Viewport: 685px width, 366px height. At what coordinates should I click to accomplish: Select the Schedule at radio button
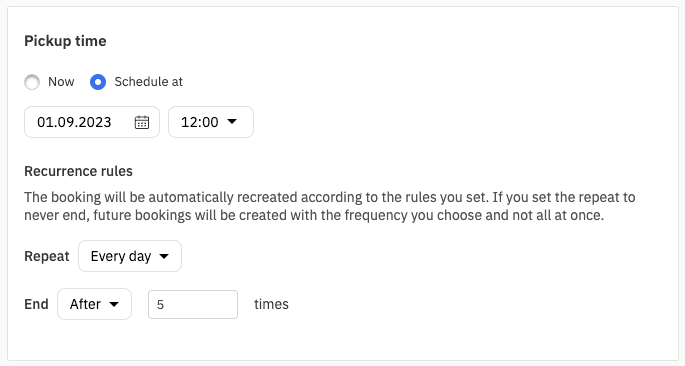tap(98, 82)
